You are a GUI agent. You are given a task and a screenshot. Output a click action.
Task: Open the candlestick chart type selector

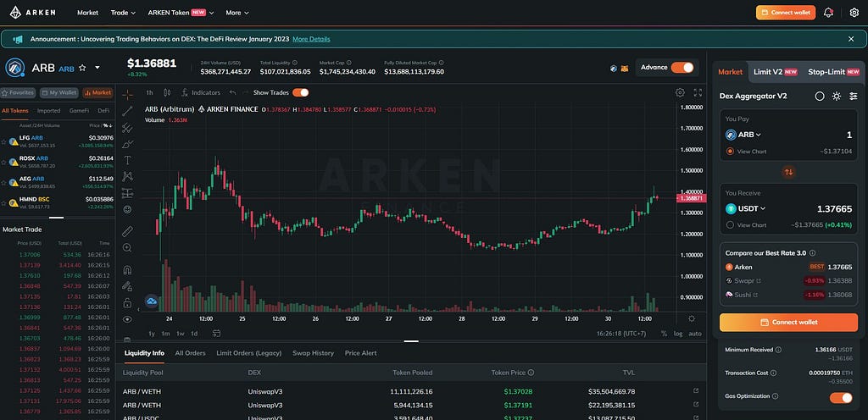(x=168, y=93)
